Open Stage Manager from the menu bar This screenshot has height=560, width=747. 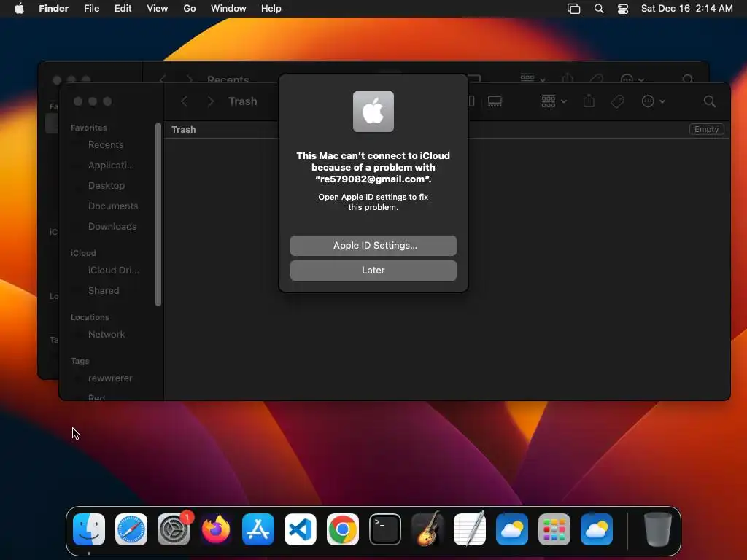tap(573, 9)
